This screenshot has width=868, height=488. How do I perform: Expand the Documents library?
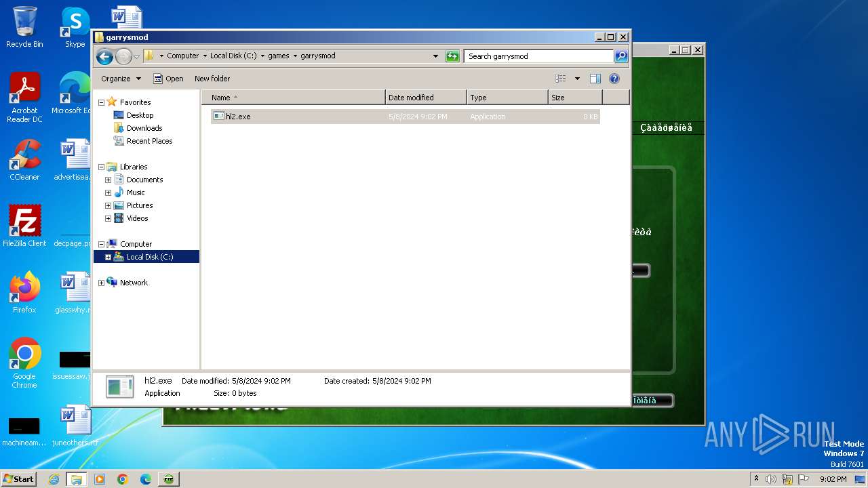(x=108, y=180)
